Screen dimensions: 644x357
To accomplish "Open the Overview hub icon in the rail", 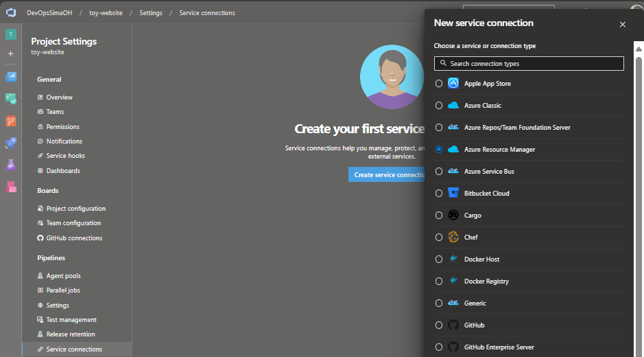I will [x=11, y=77].
